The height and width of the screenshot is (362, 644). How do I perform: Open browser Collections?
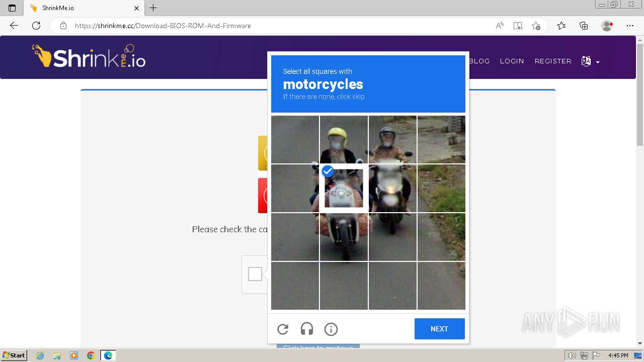pyautogui.click(x=584, y=26)
